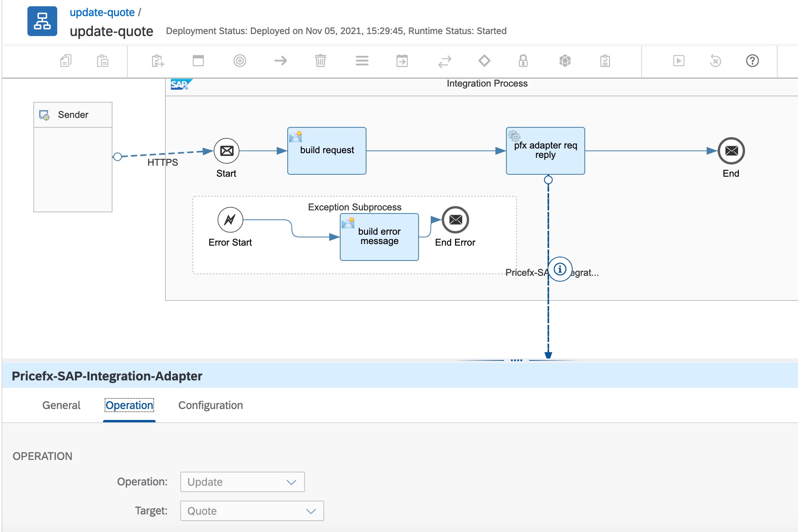The width and height of the screenshot is (798, 532).
Task: Click the copy icon in toolbar
Action: pyautogui.click(x=65, y=61)
